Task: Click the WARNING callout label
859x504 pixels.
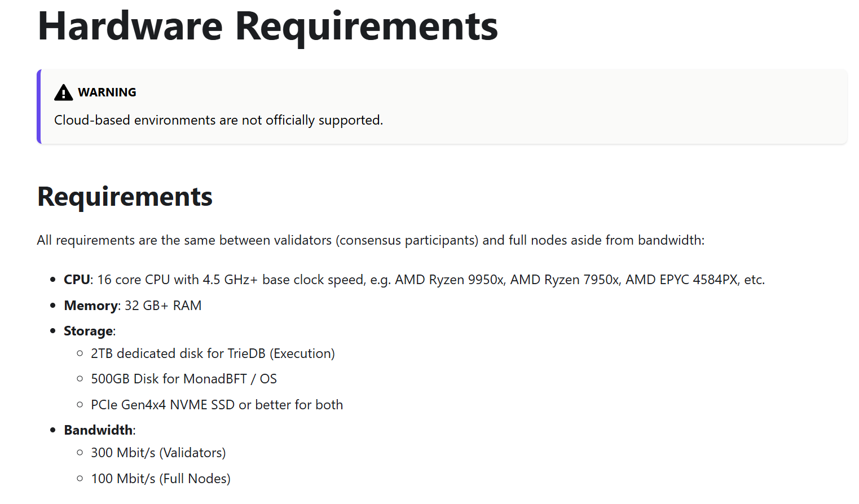Action: coord(107,92)
